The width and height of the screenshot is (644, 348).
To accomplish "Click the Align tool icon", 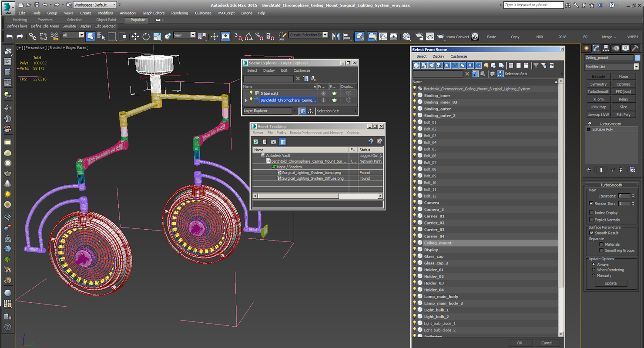I will [347, 37].
